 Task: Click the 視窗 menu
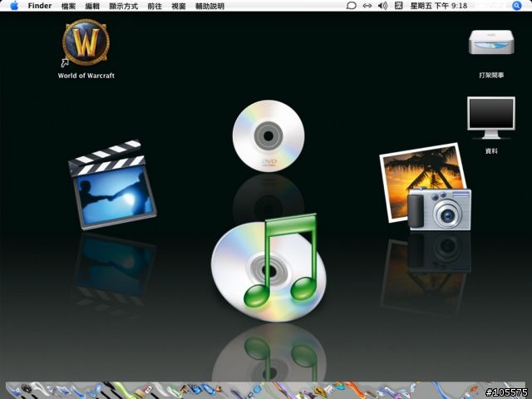pyautogui.click(x=179, y=6)
